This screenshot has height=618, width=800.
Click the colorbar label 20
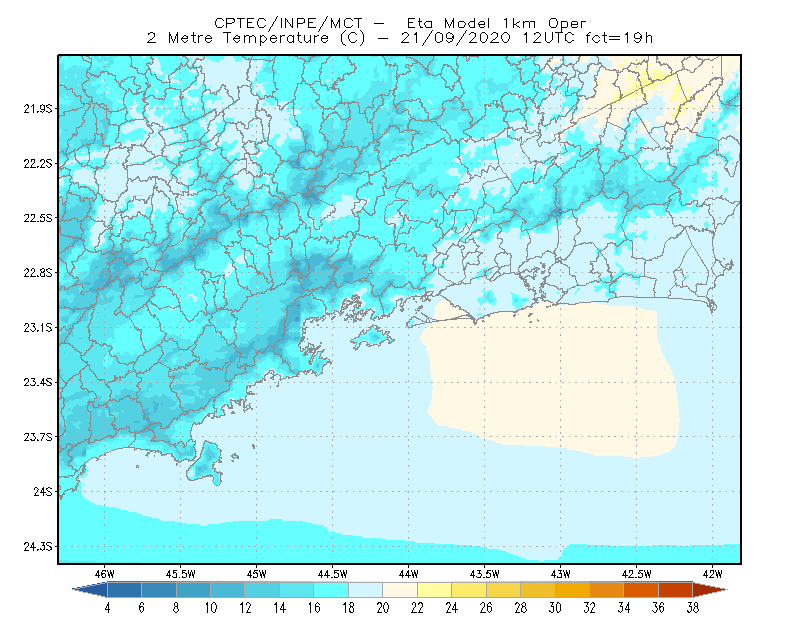click(383, 608)
